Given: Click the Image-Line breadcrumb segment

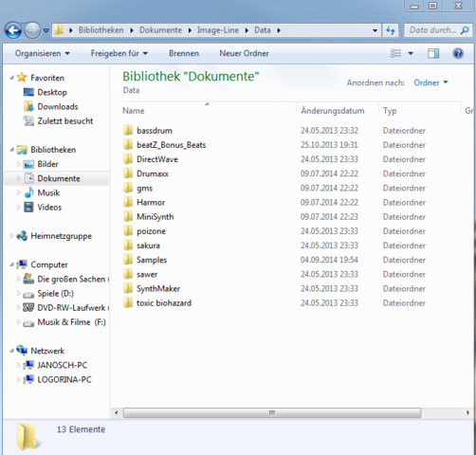Looking at the screenshot, I should coord(218,30).
